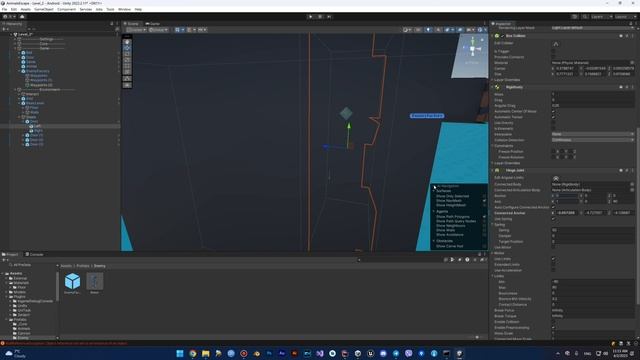The width and height of the screenshot is (640, 360).
Task: Select the Transform tool in the scene overlay
Action: point(127,72)
